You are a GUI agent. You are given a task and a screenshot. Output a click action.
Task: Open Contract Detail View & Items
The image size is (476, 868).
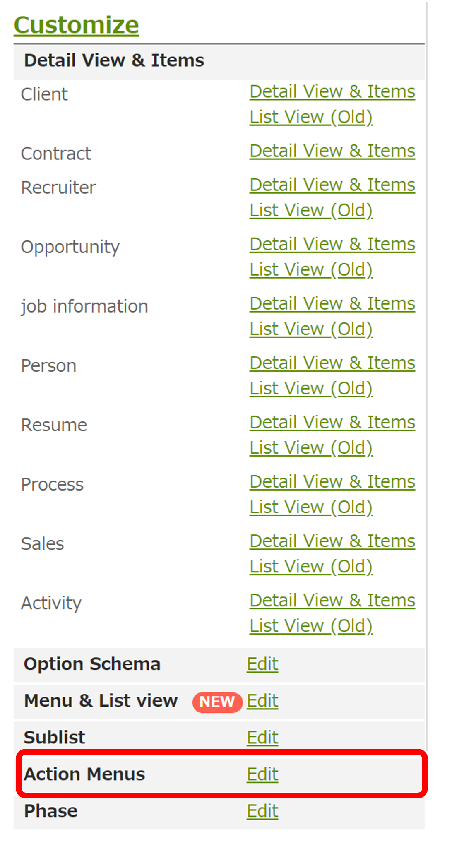(x=332, y=151)
